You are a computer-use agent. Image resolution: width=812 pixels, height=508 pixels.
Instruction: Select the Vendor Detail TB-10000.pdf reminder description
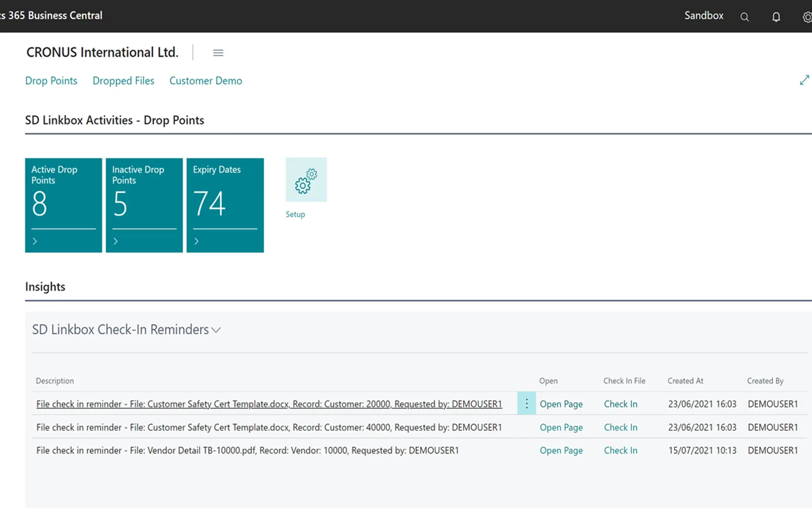(x=248, y=450)
